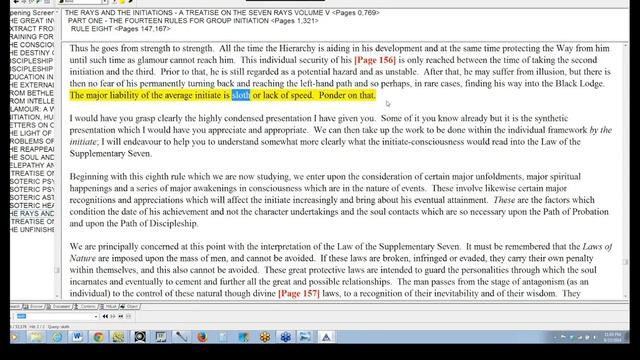This screenshot has width=640, height=360.
Task: Select 'ETTERS ON C' contents entry
Action: coord(32,125)
